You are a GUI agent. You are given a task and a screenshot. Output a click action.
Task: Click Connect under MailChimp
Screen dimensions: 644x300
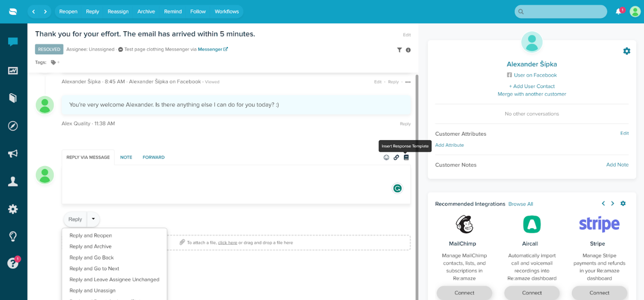click(x=464, y=293)
